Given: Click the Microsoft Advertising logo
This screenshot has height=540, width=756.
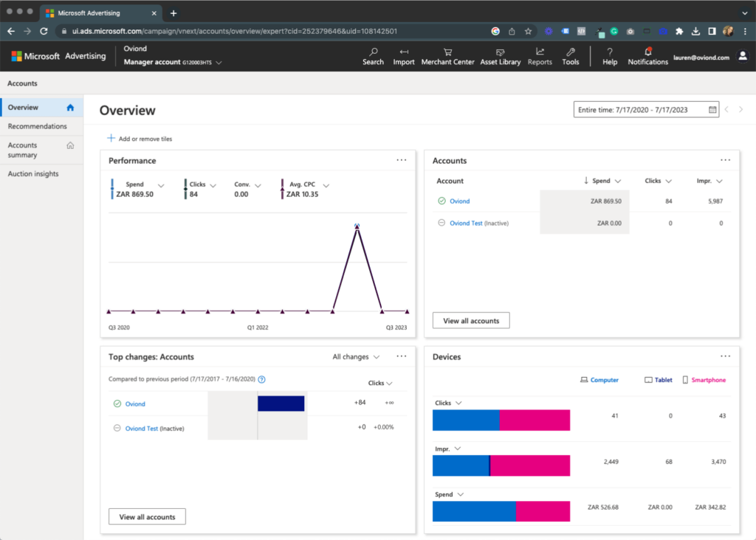Looking at the screenshot, I should [x=58, y=56].
